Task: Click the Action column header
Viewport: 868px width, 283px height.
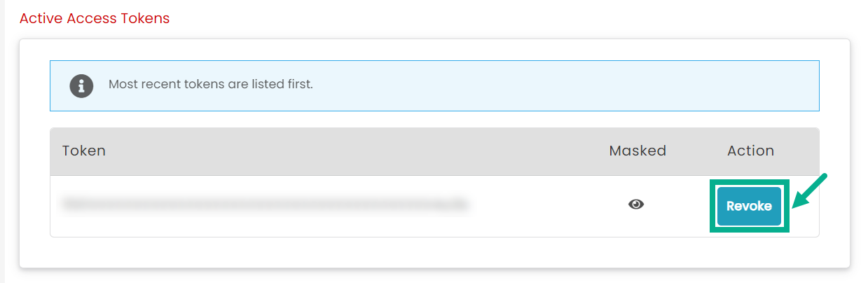Action: pos(750,151)
